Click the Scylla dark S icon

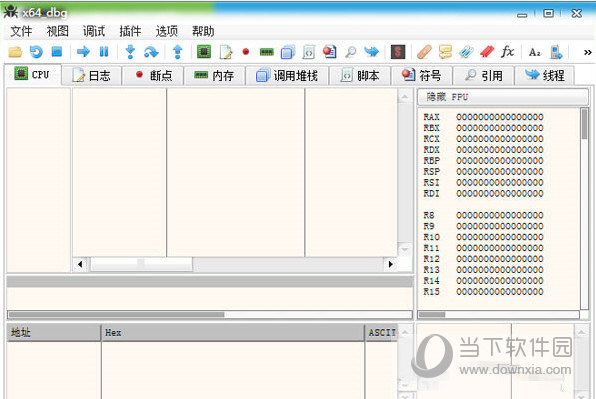398,52
